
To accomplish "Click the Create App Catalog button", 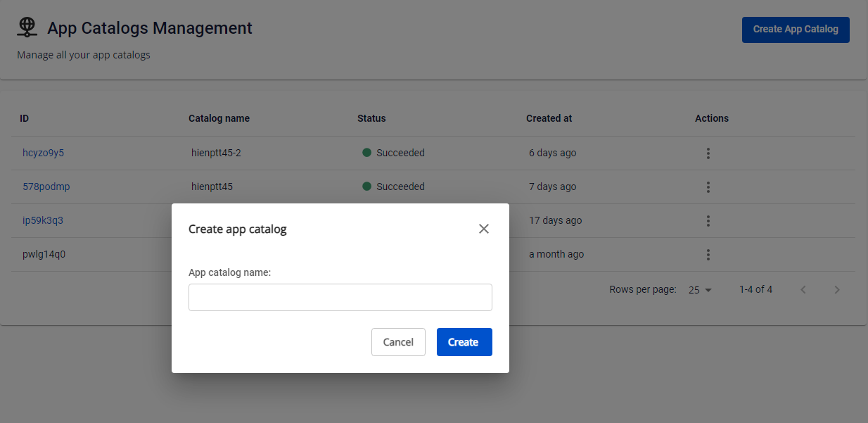I will [795, 30].
